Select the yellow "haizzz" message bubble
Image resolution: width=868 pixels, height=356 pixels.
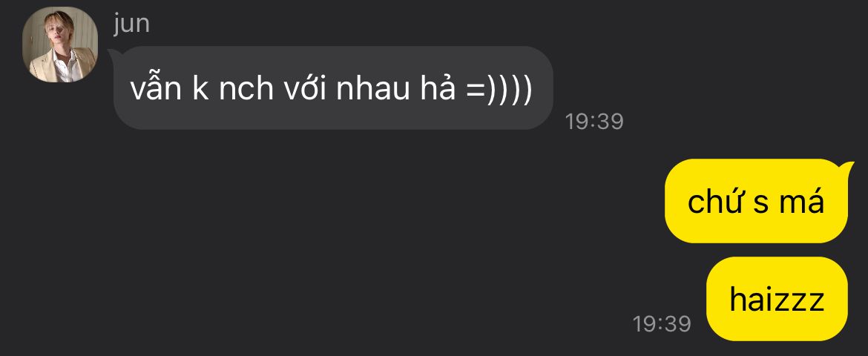coord(777,299)
